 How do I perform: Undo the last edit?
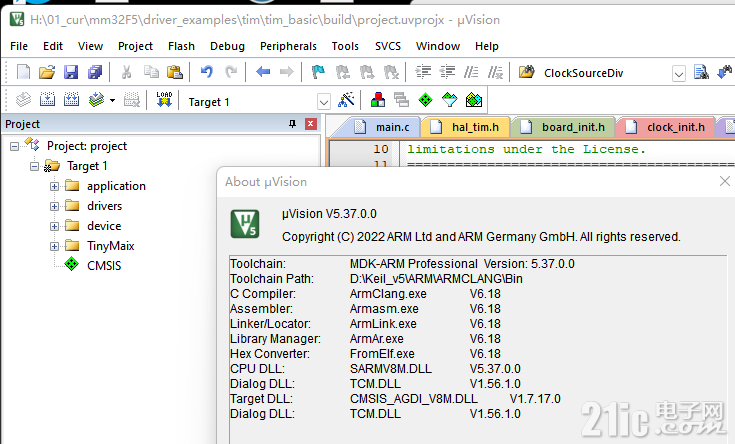pos(206,72)
